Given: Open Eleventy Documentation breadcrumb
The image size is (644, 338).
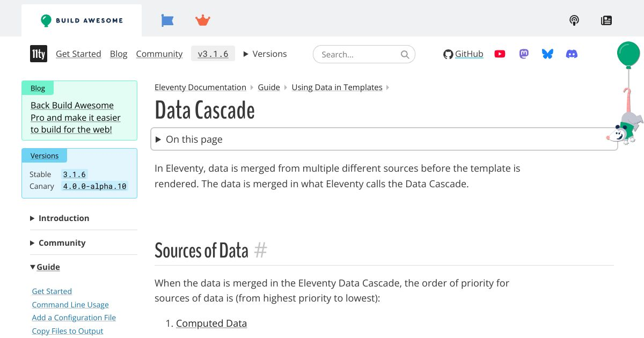Looking at the screenshot, I should (200, 87).
